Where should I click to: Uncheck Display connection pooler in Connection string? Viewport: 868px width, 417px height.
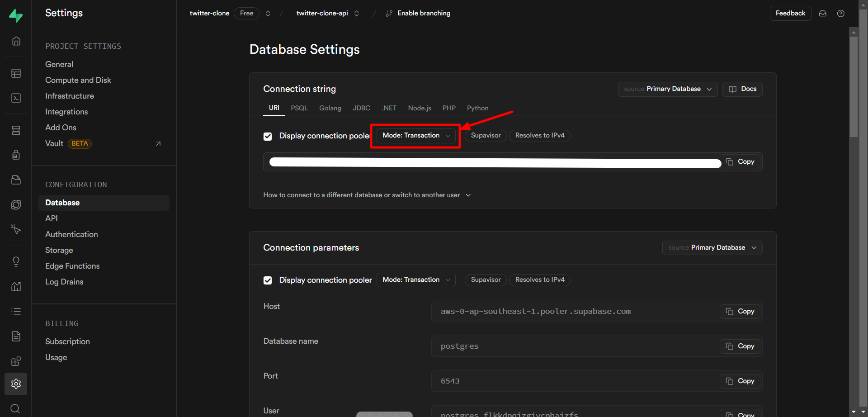pyautogui.click(x=268, y=136)
